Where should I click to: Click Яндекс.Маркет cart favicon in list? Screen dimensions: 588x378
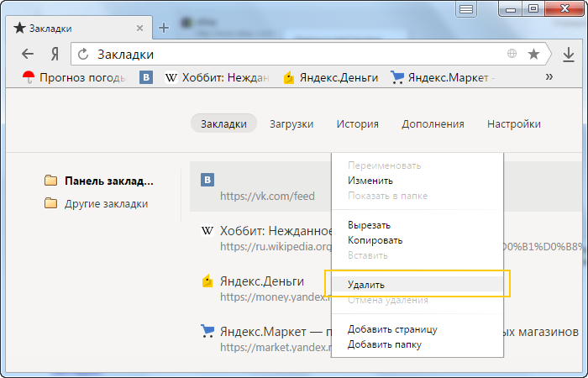click(207, 331)
